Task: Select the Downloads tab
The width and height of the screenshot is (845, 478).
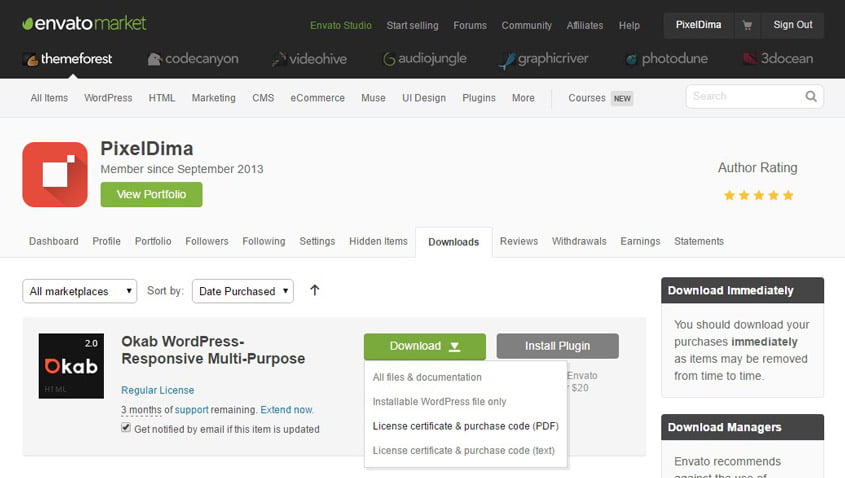Action: click(x=454, y=242)
